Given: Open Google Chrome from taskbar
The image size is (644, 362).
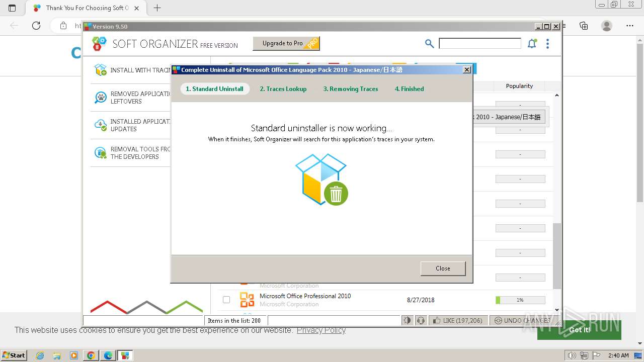Looking at the screenshot, I should click(x=91, y=355).
